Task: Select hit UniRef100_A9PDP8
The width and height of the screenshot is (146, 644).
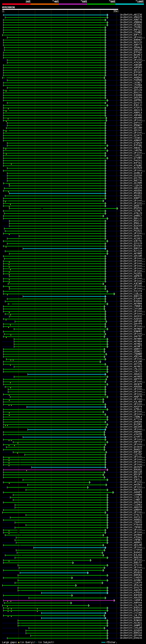Action: click(131, 67)
